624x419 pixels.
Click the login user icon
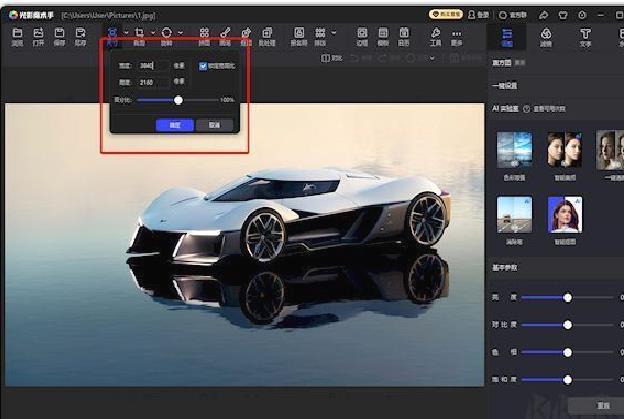point(472,15)
